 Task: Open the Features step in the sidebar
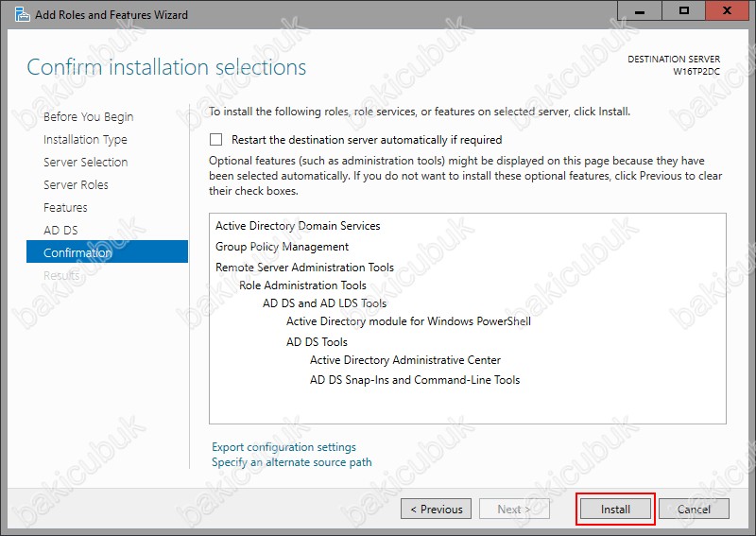tap(65, 207)
